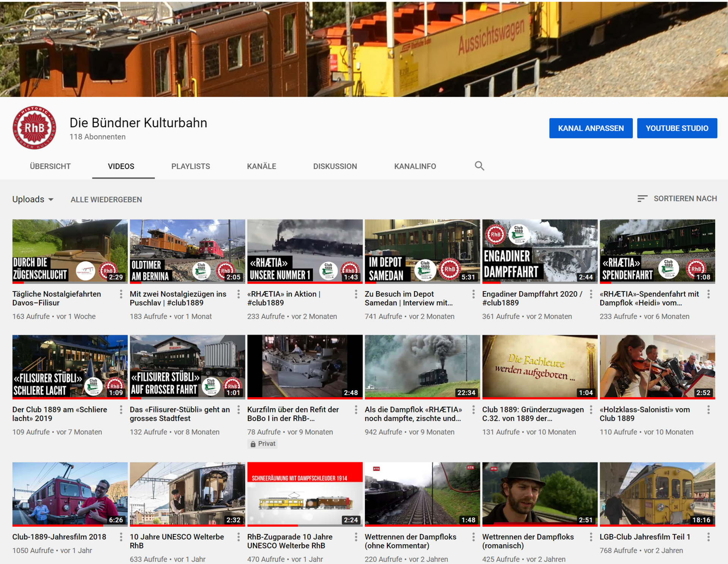Open options menu for Wettrennen der Dampfloks (romanisch)

pos(591,537)
